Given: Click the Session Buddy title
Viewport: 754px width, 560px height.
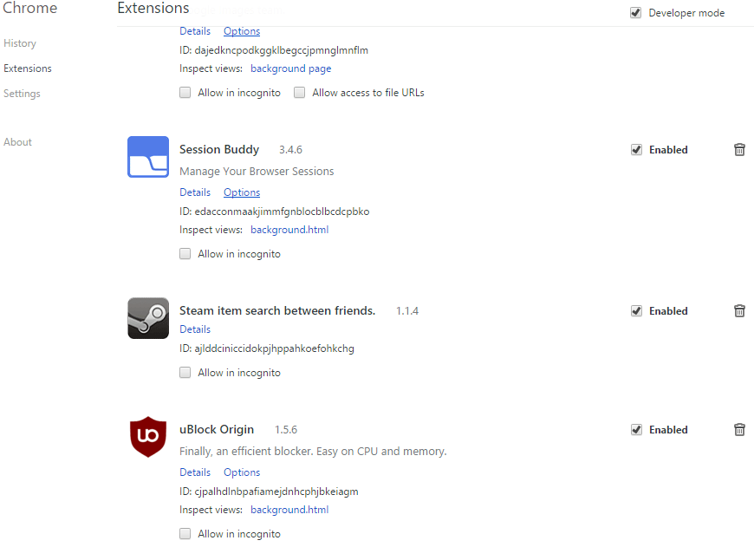Looking at the screenshot, I should coord(219,150).
